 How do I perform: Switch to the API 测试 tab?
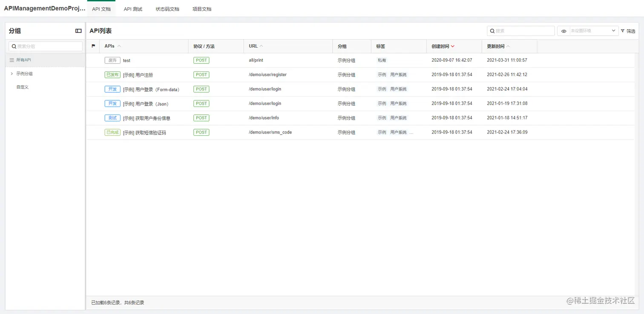tap(133, 9)
